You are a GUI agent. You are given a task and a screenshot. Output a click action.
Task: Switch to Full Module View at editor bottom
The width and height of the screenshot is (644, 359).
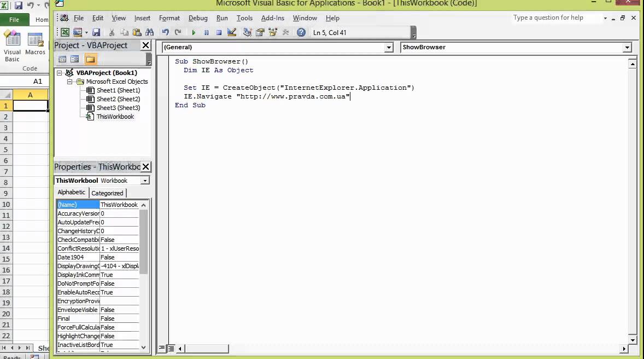click(x=171, y=348)
